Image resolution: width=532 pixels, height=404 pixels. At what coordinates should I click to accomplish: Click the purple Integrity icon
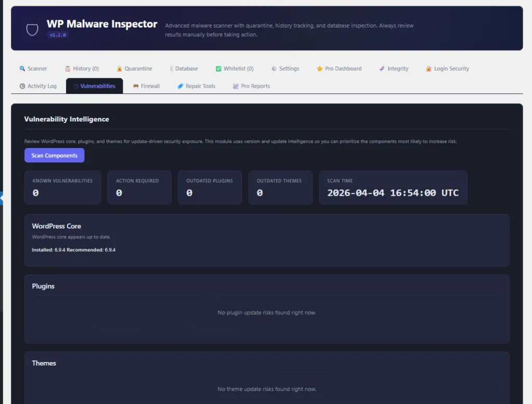(382, 68)
